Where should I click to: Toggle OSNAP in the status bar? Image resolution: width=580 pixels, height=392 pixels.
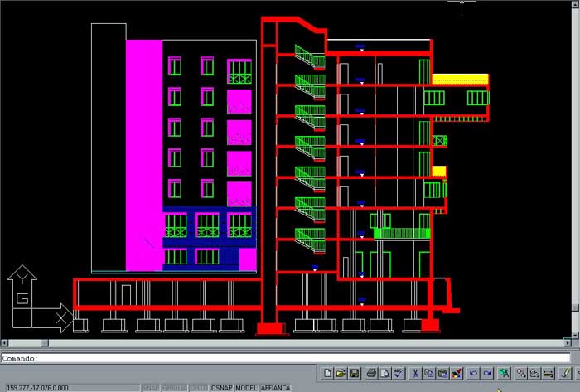[x=222, y=387]
